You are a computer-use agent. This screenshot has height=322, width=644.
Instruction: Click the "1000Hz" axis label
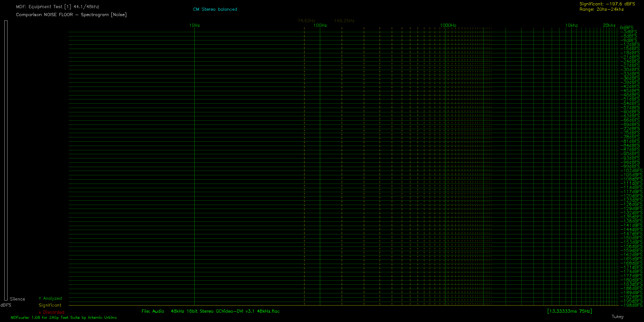point(448,25)
